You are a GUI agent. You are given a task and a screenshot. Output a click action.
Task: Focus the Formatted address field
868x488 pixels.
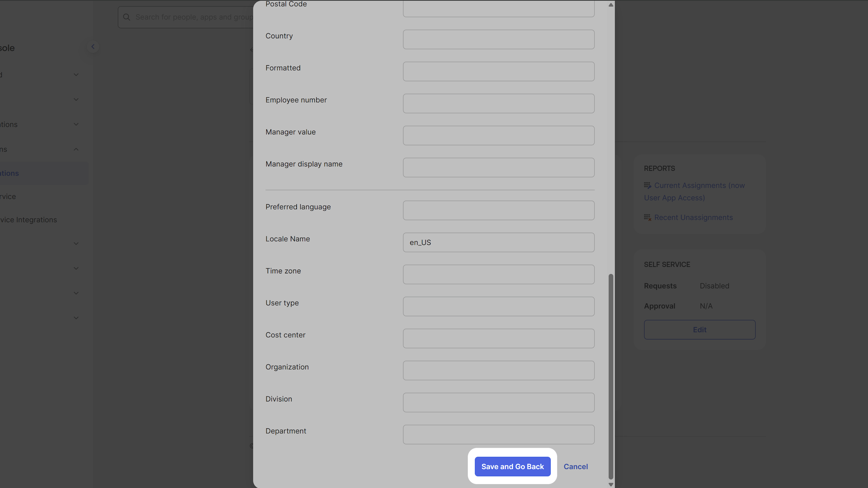[x=499, y=71]
